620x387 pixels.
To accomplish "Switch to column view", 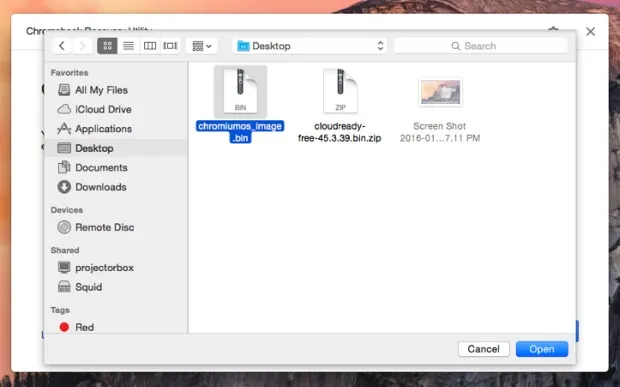I will point(149,46).
